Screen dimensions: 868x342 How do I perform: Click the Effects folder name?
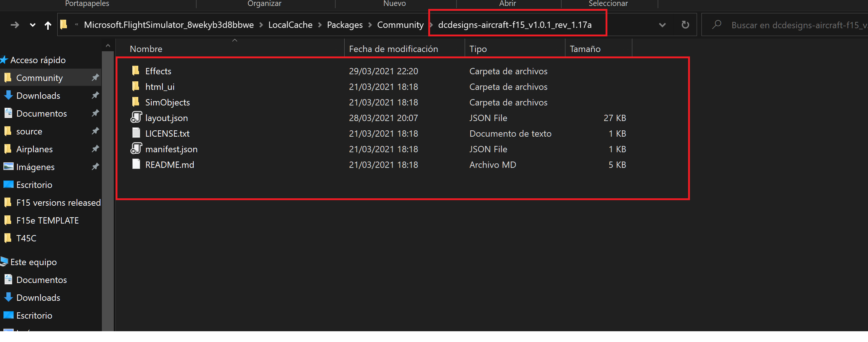pos(158,71)
